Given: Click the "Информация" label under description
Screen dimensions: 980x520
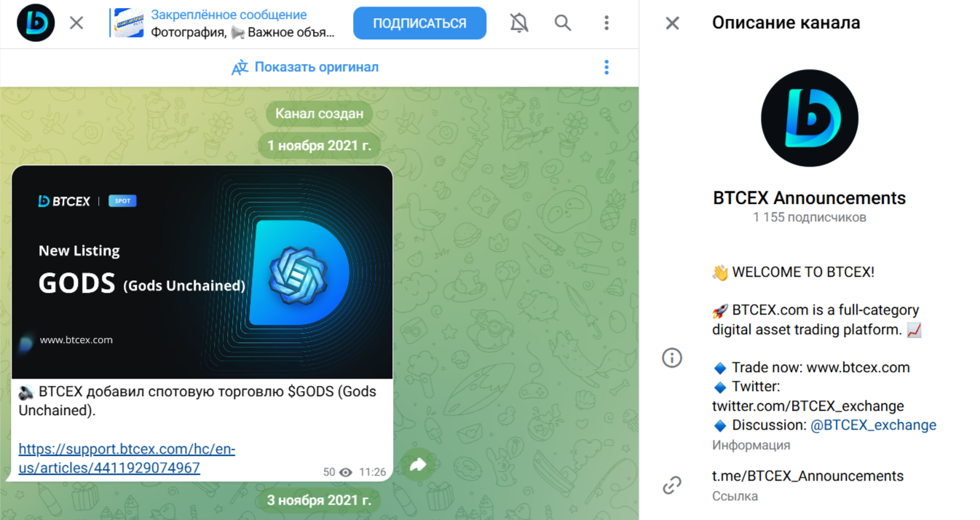Looking at the screenshot, I should (751, 445).
